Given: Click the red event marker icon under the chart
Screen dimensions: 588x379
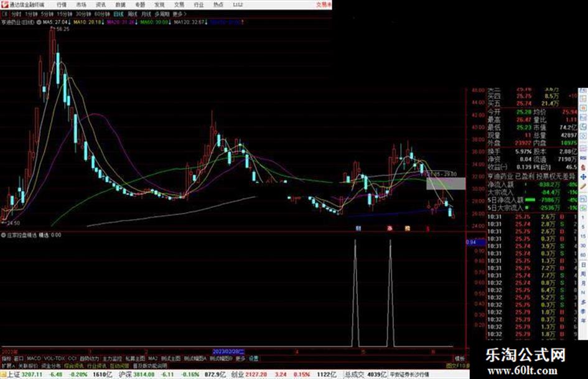Looking at the screenshot, I should pyautogui.click(x=390, y=228).
